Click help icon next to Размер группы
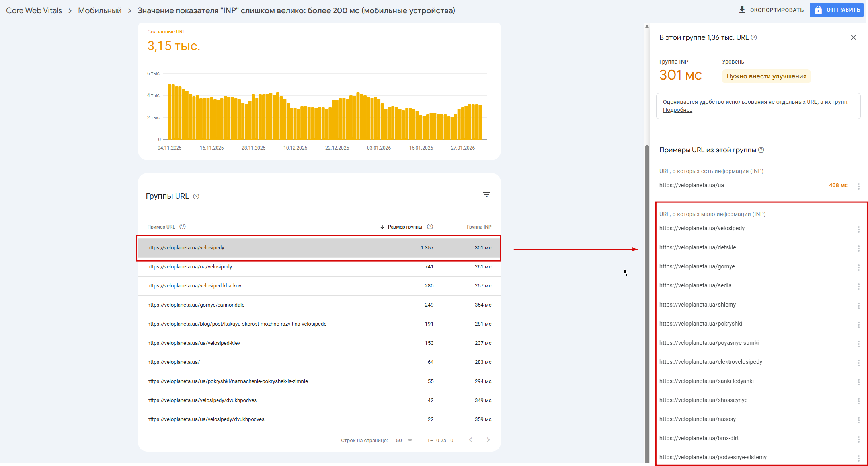Image resolution: width=868 pixels, height=466 pixels. tap(430, 227)
